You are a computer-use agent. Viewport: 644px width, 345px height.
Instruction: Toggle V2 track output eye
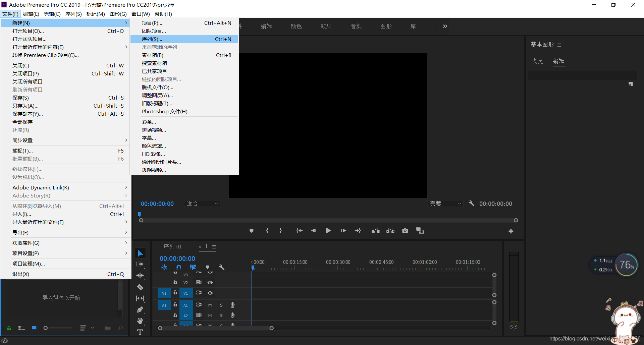click(210, 283)
